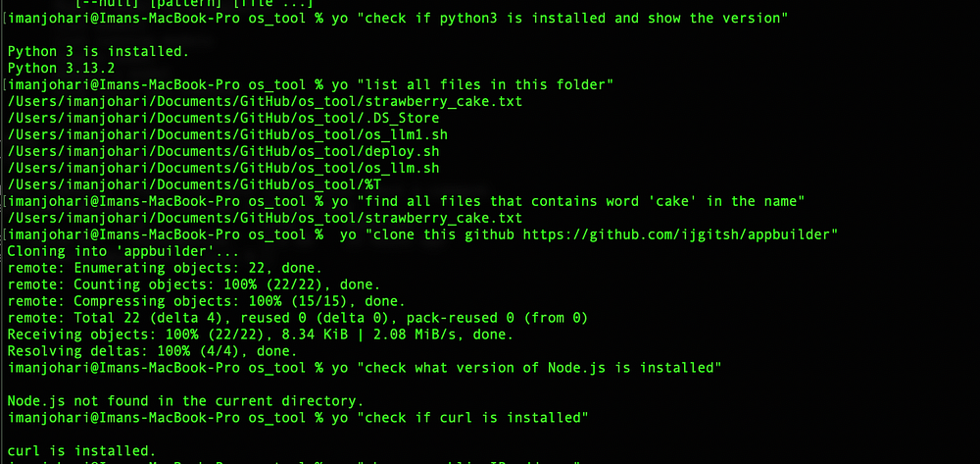This screenshot has height=464, width=980.
Task: Click the "Python 3.13.2" version output
Action: click(61, 67)
